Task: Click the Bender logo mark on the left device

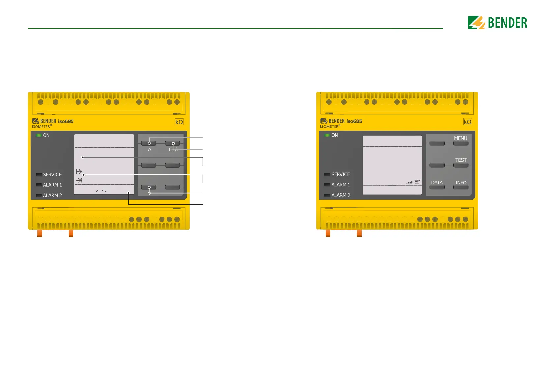Action: pyautogui.click(x=36, y=121)
